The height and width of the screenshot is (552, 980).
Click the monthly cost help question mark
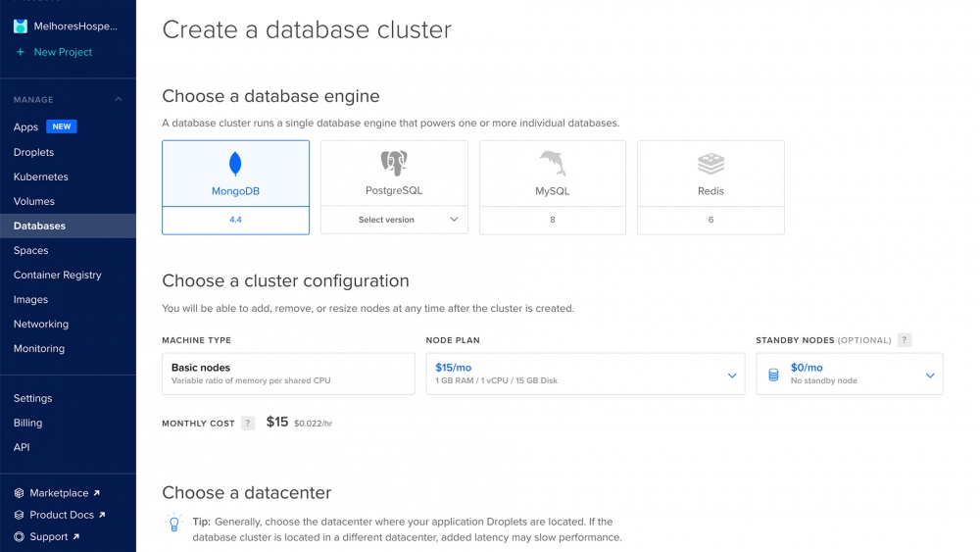coord(248,423)
